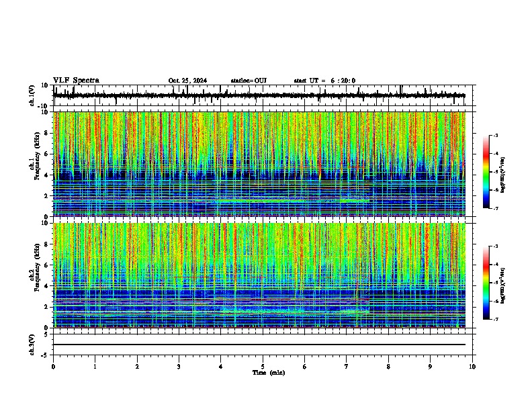
Task: Click the ch.1 spectrogram color scale bar
Action: tap(486, 172)
